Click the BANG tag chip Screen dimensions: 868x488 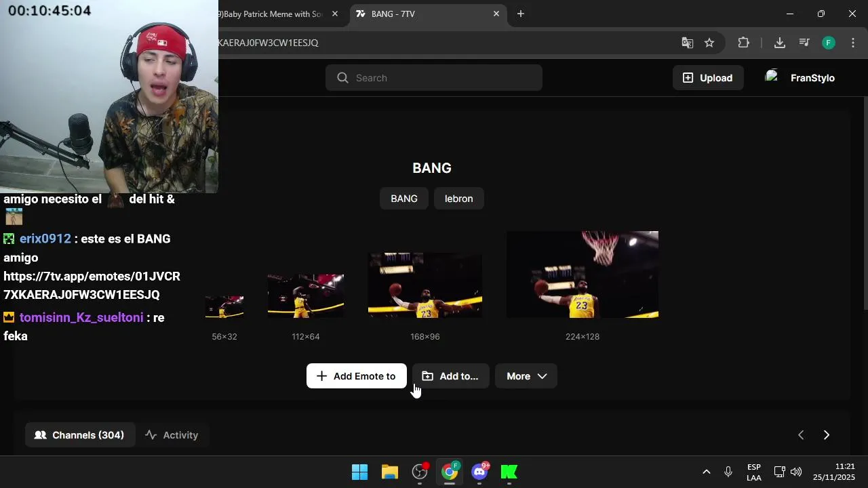pos(404,199)
